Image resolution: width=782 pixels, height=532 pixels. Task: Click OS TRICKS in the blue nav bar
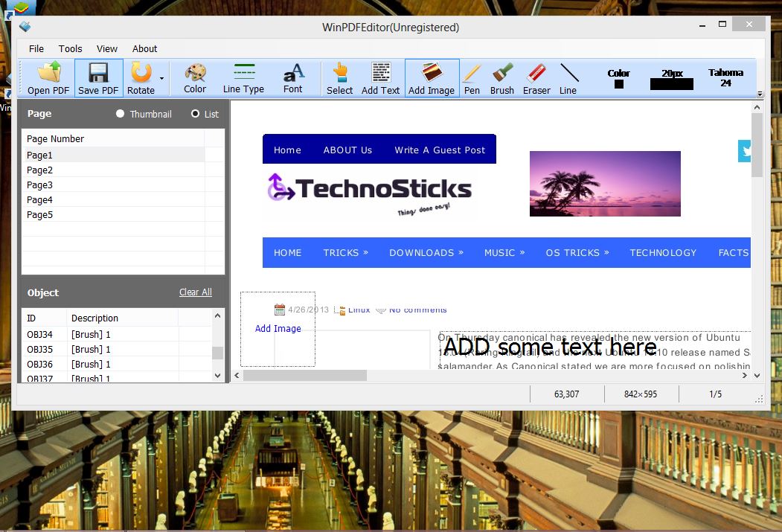pyautogui.click(x=577, y=252)
